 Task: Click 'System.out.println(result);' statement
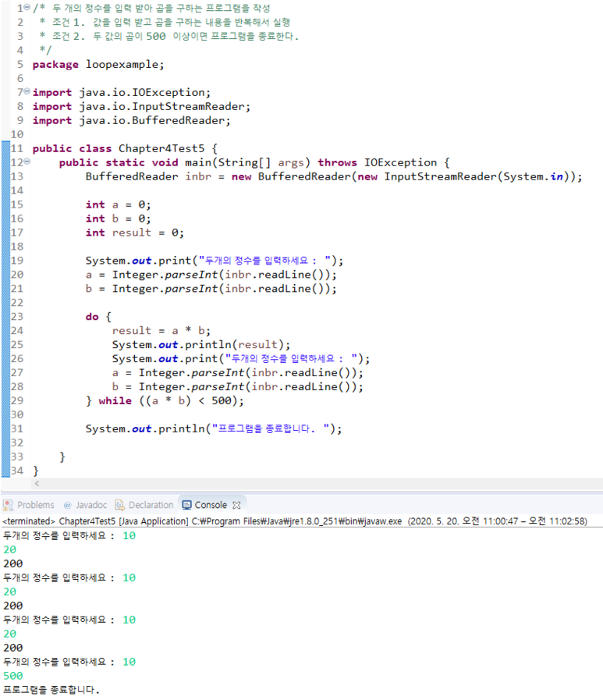pos(200,345)
